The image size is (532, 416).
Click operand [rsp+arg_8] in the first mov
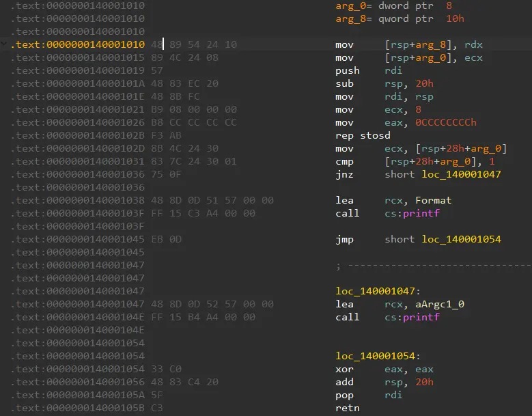pos(421,44)
